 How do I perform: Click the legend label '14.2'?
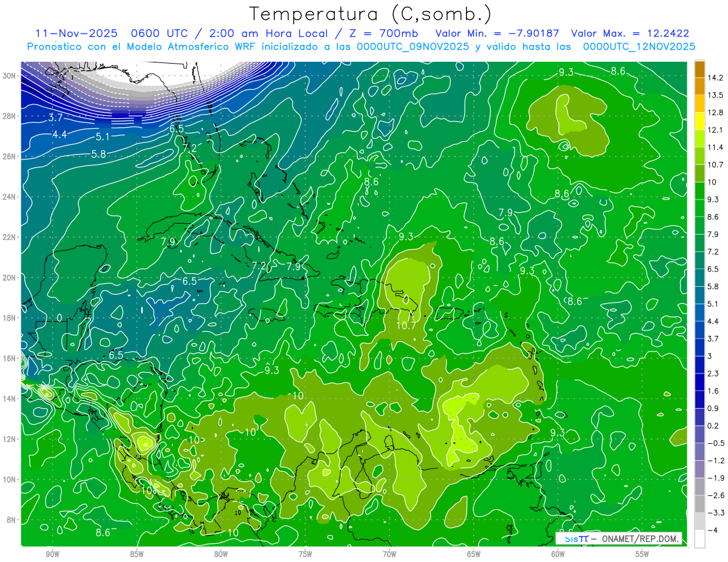715,78
